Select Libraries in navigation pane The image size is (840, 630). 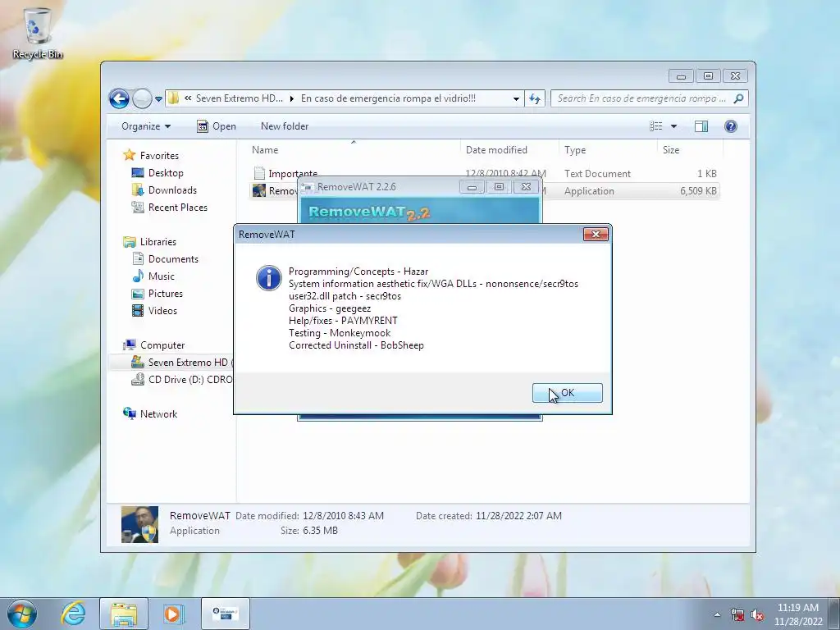pos(158,242)
